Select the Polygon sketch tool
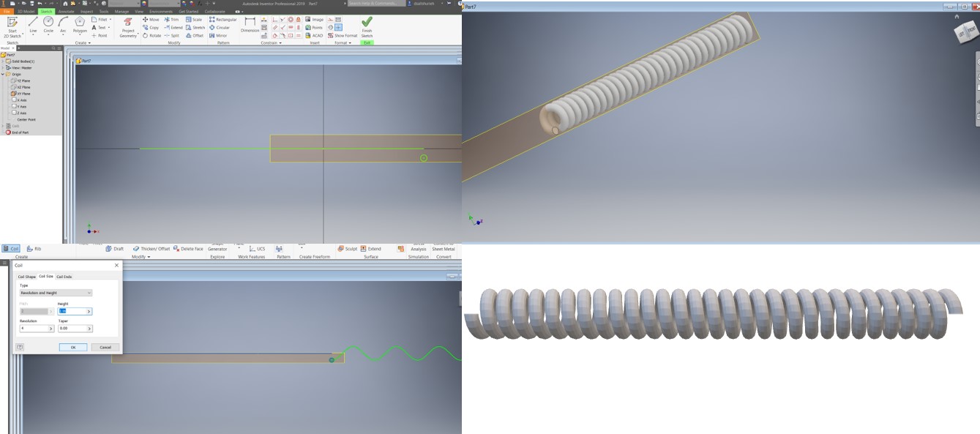This screenshot has height=434, width=980. click(x=80, y=25)
